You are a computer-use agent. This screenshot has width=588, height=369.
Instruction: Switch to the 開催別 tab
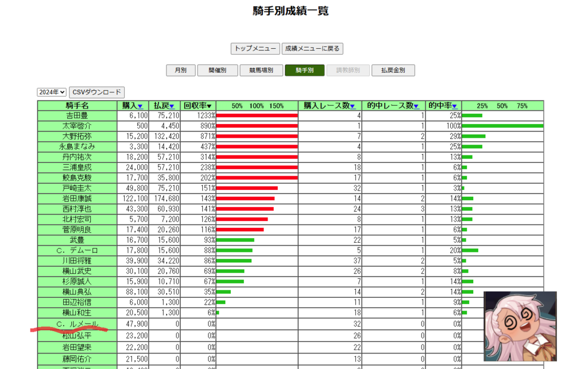[217, 71]
